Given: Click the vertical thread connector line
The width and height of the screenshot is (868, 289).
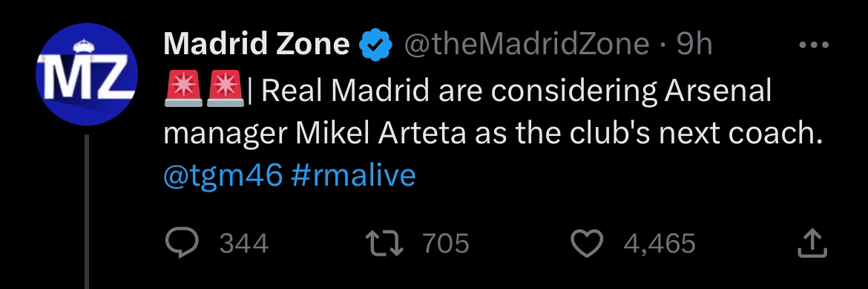Looking at the screenshot, I should click(87, 211).
